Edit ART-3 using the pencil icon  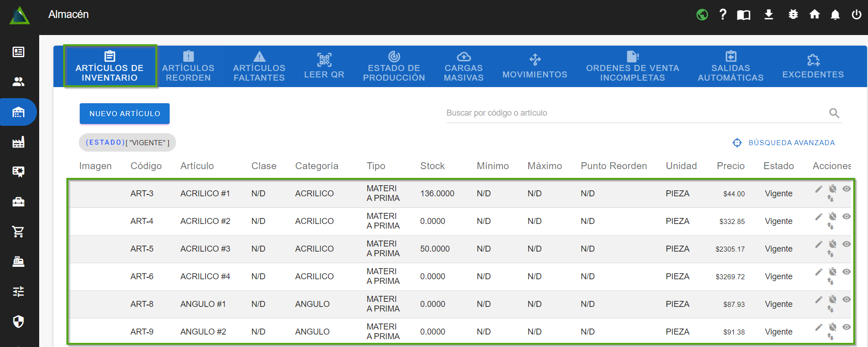[819, 189]
